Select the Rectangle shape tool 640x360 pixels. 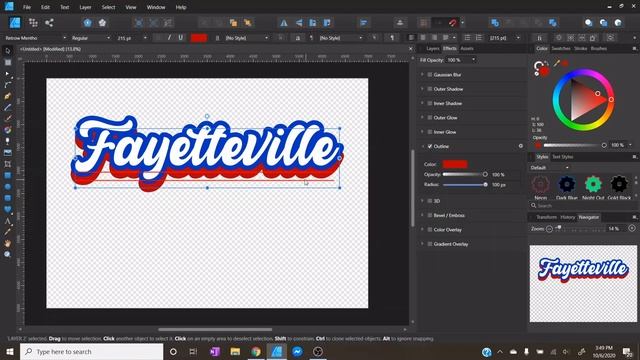coord(7,176)
